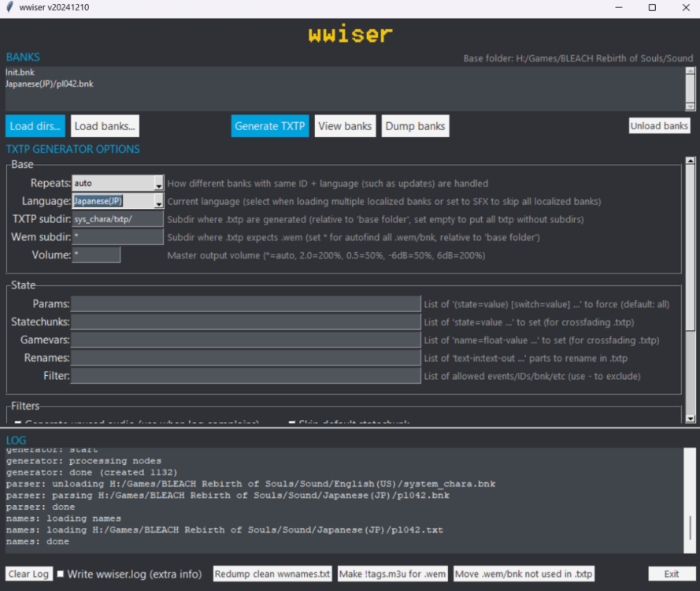
Task: Focus the TXTP subdir input field
Action: [x=117, y=219]
